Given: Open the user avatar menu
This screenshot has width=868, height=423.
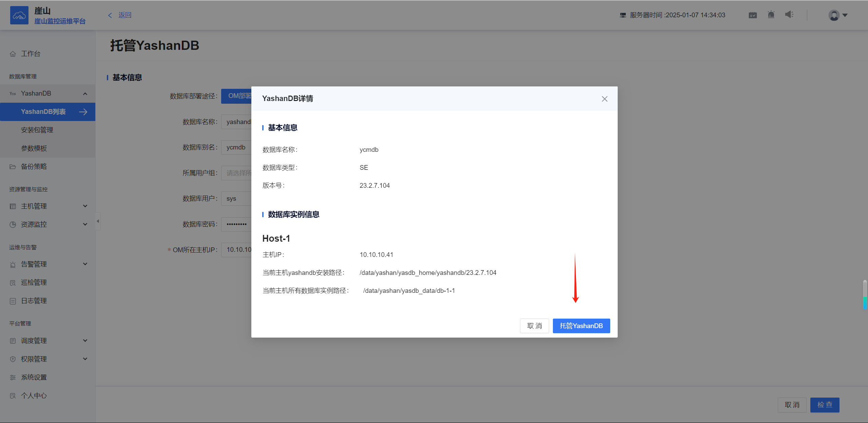Looking at the screenshot, I should [834, 15].
